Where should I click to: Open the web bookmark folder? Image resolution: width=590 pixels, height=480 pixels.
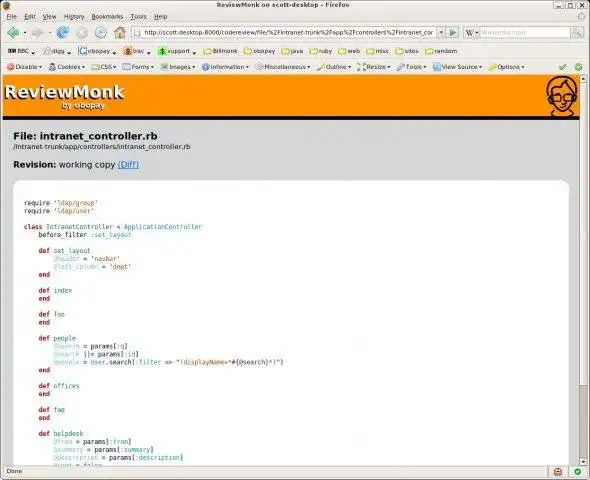(x=349, y=51)
